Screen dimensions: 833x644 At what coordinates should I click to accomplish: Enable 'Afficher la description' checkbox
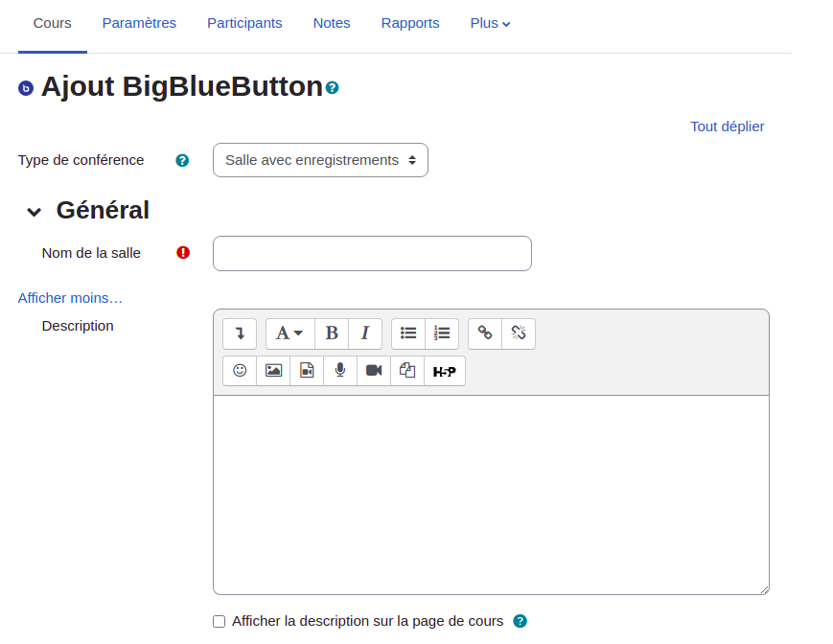[x=220, y=621]
